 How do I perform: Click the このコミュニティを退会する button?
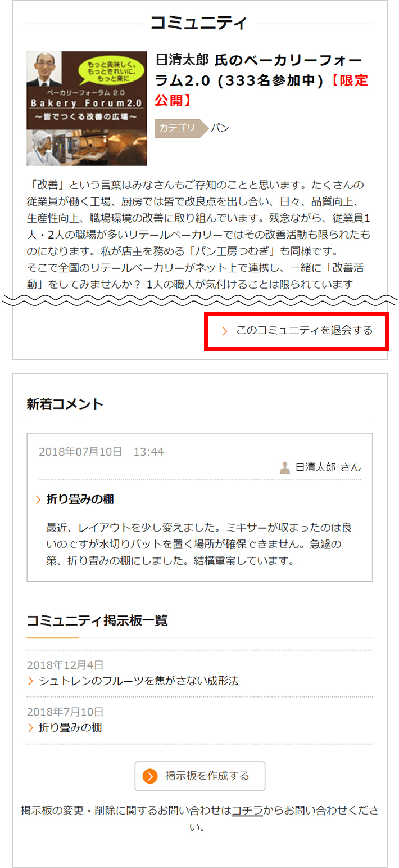point(296,331)
